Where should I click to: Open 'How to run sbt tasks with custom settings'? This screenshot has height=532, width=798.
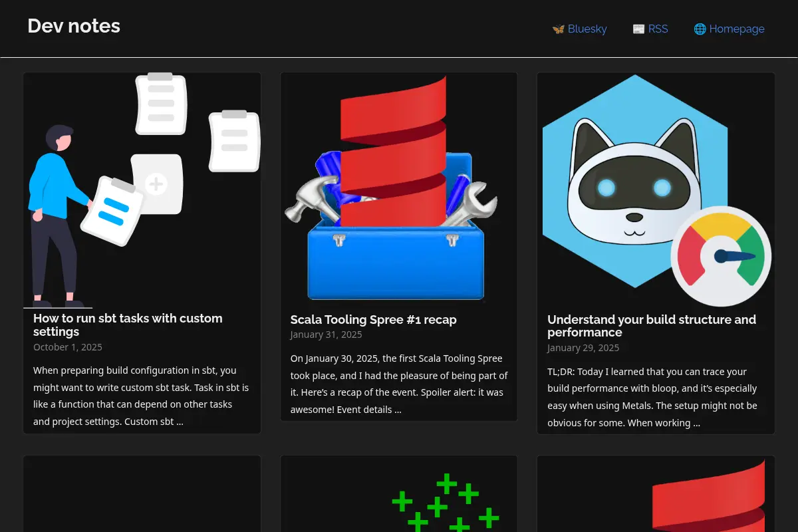click(128, 325)
